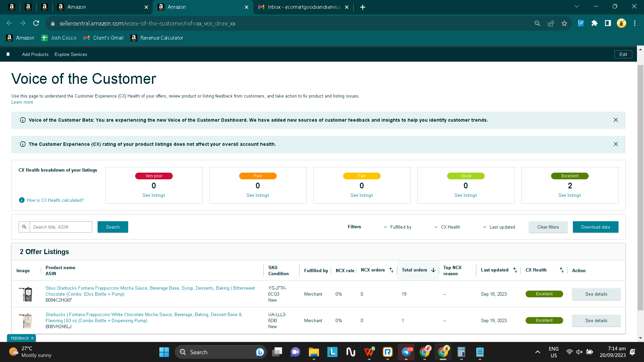The width and height of the screenshot is (644, 362).
Task: Share this page via the share icon
Action: 551,23
